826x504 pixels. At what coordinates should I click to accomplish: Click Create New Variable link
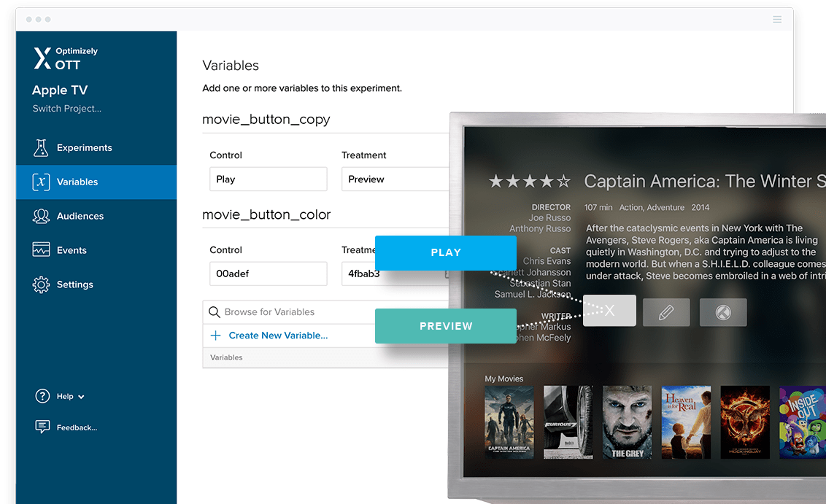278,336
